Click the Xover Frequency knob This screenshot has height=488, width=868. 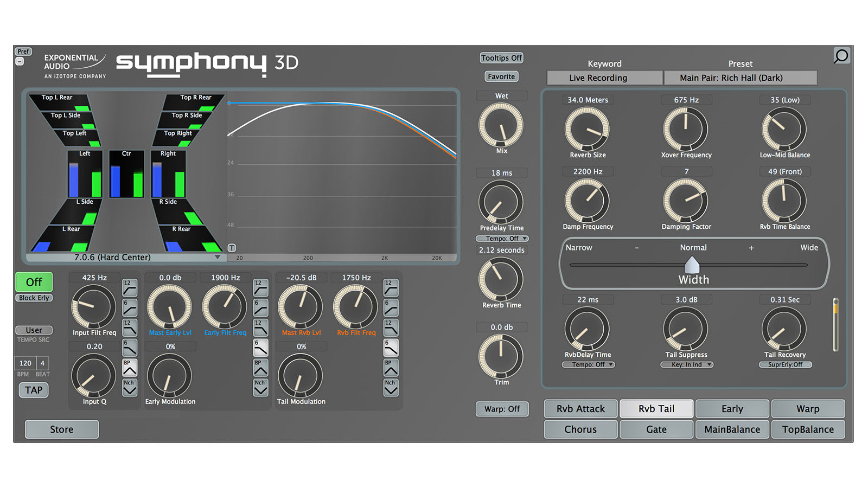coord(686,129)
